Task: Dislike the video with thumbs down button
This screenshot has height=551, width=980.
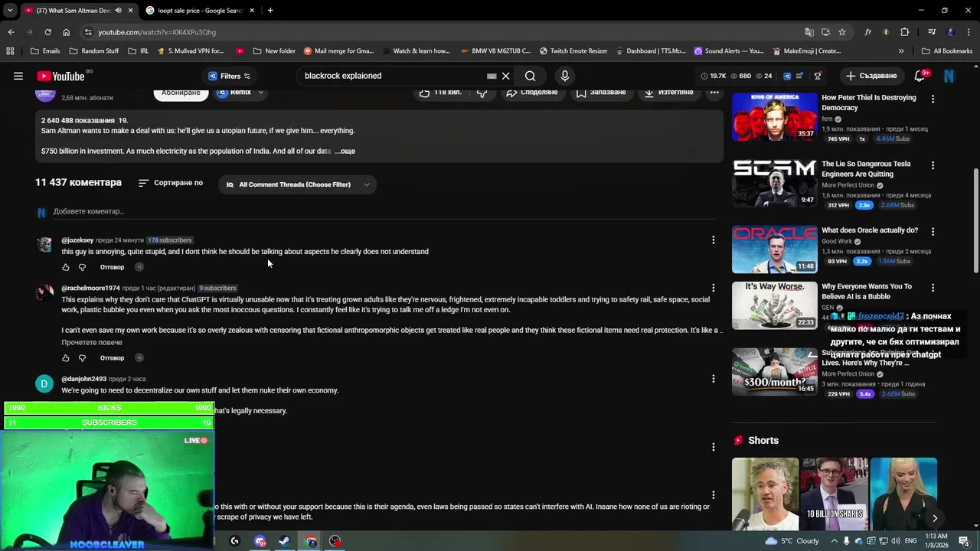Action: [482, 93]
